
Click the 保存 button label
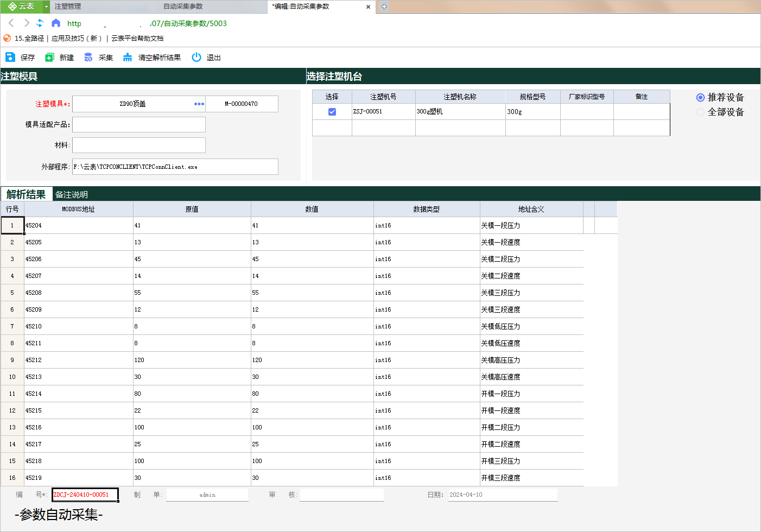[28, 58]
